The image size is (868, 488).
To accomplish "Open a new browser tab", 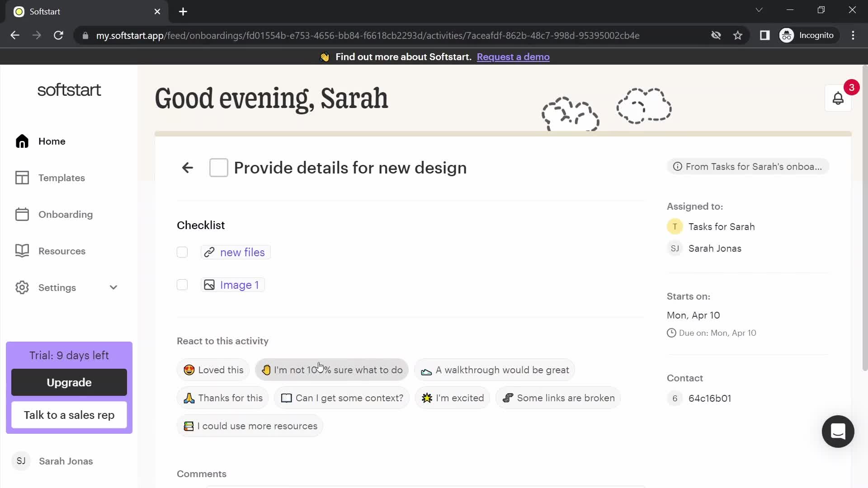I will [x=183, y=12].
